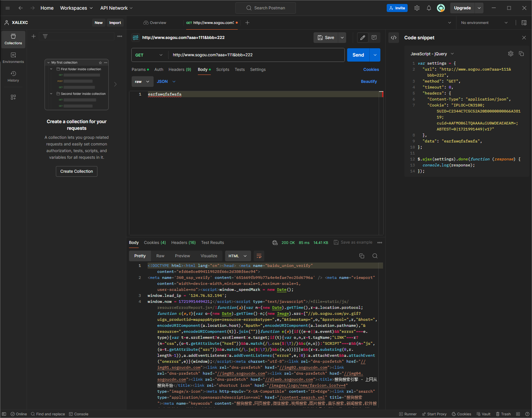Open the notifications bell
The width and height of the screenshot is (532, 418).
pos(429,8)
